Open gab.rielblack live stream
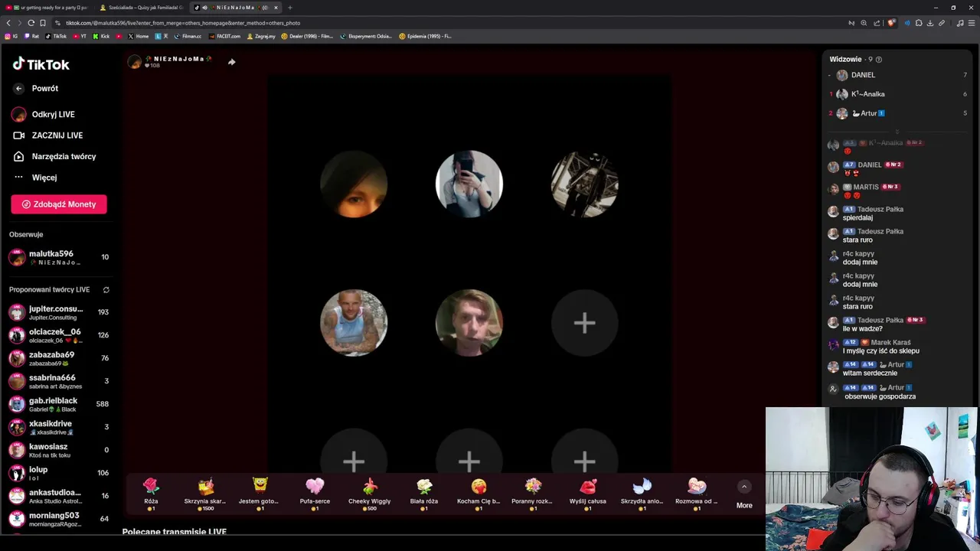 click(x=59, y=404)
